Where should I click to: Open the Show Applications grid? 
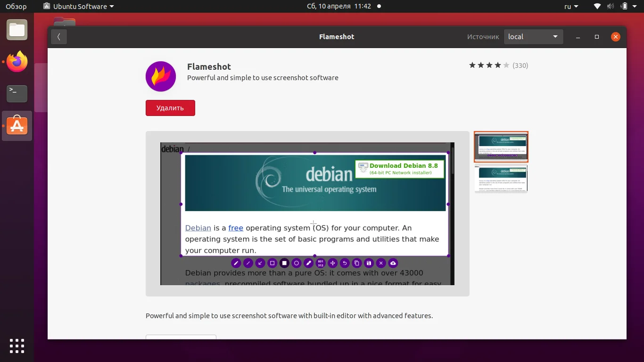tap(17, 346)
